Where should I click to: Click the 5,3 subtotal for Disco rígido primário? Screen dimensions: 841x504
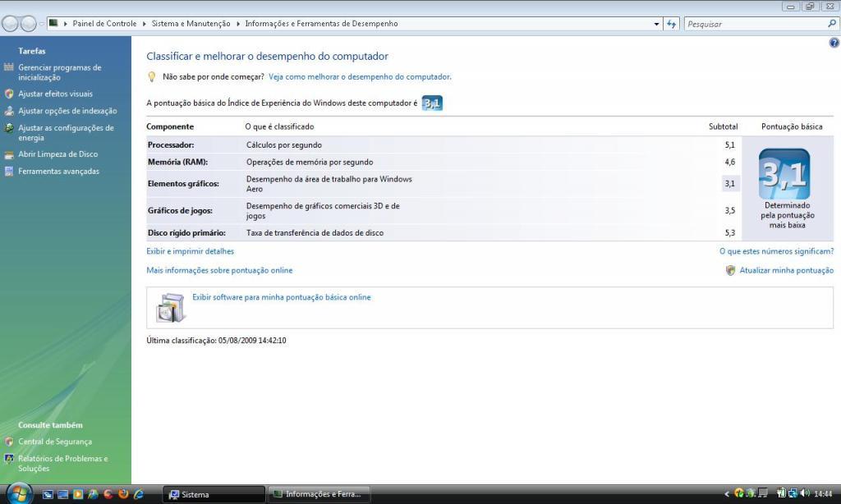pos(730,232)
